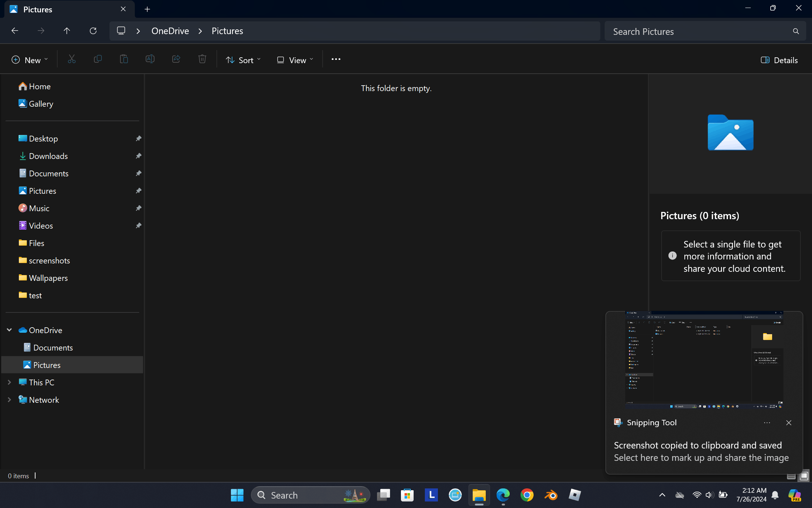
Task: Open the View dropdown
Action: 295,60
